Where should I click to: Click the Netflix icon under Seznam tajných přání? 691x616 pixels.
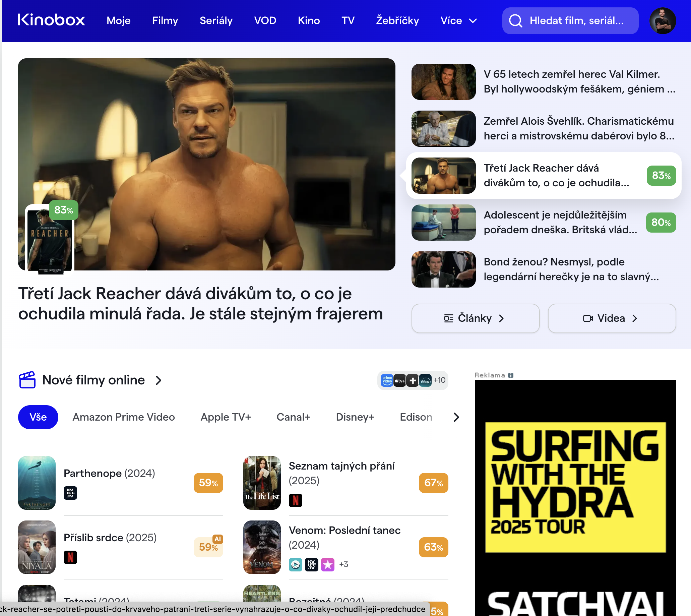296,500
